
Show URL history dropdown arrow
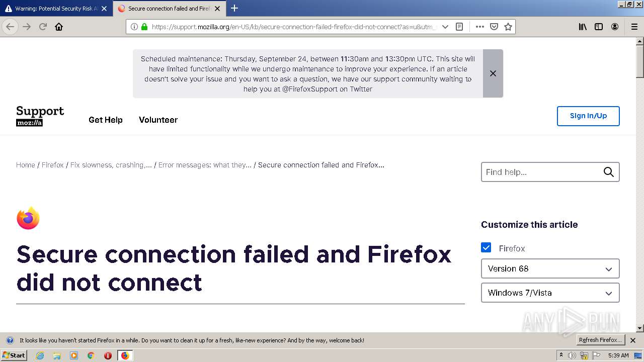[x=445, y=27]
